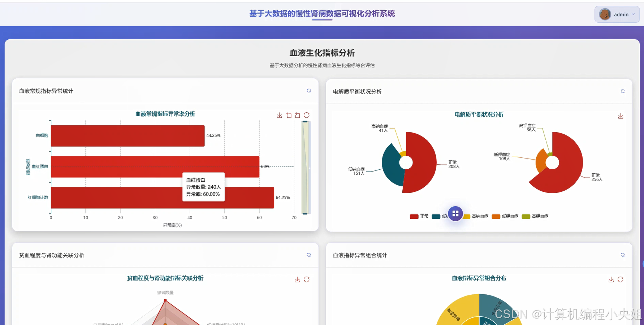Click the 64.25% bar value label
644x325 pixels.
tap(283, 198)
